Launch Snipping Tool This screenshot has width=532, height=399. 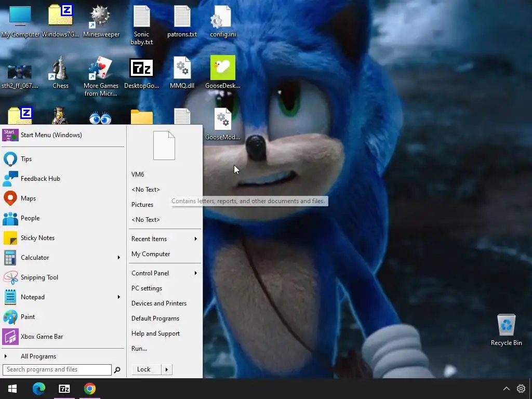pyautogui.click(x=63, y=277)
